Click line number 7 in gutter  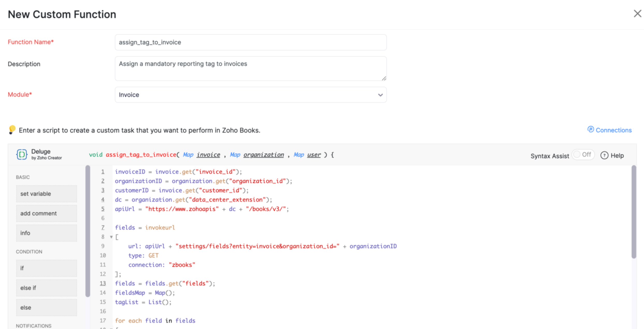tap(103, 228)
